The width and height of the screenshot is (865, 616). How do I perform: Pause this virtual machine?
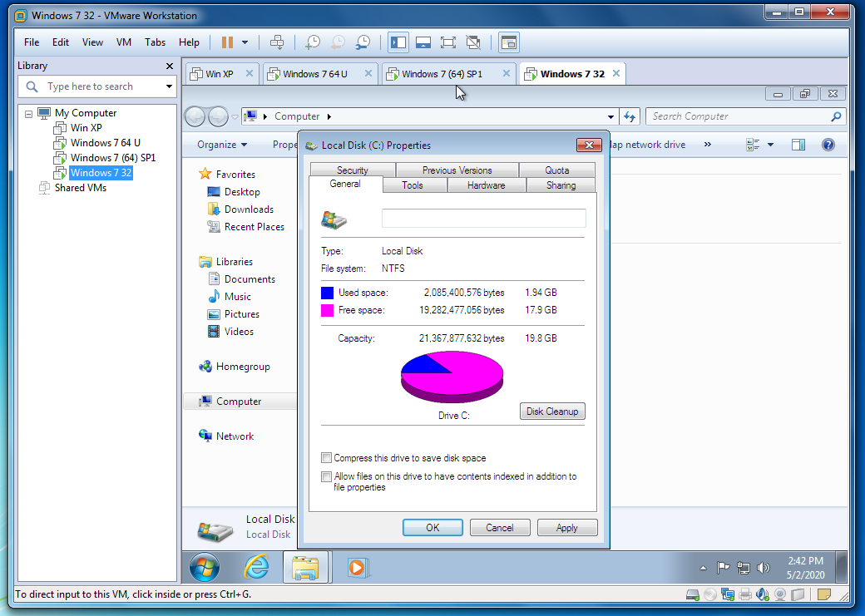click(227, 42)
